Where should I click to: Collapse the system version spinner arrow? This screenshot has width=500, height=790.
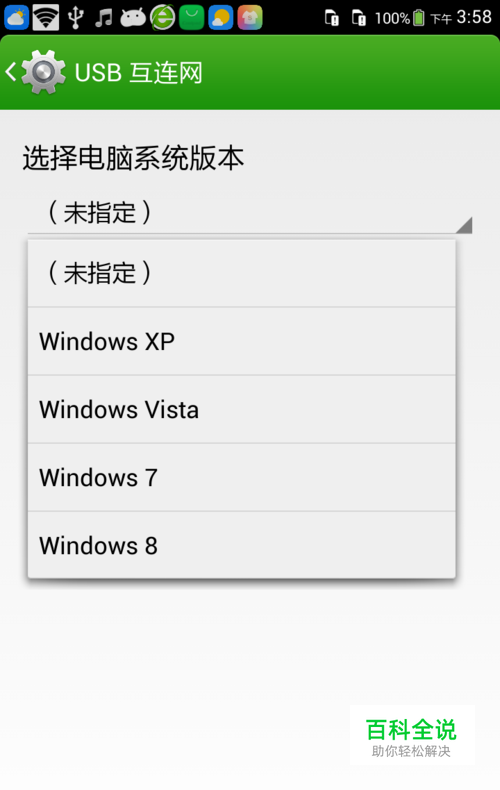pos(464,225)
